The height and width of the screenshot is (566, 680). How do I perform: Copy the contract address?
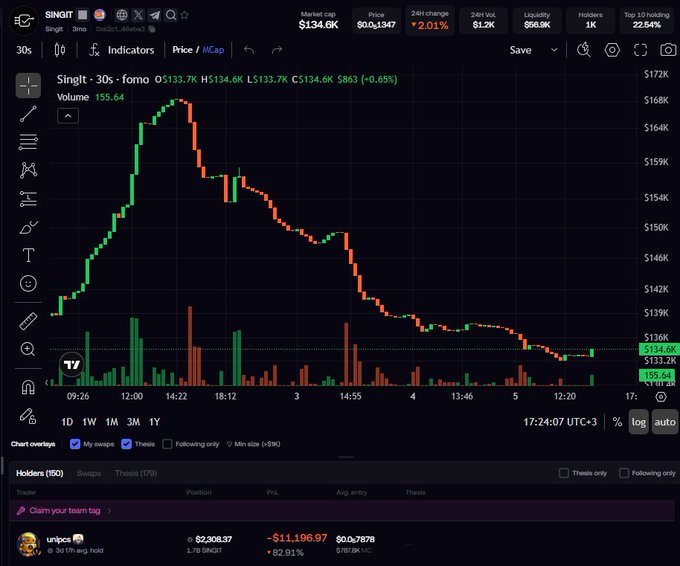click(152, 29)
